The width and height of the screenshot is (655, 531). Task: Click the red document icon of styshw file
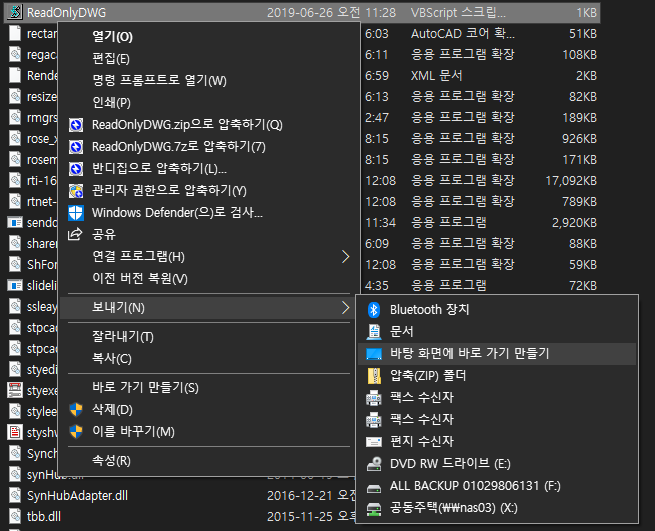pos(15,432)
